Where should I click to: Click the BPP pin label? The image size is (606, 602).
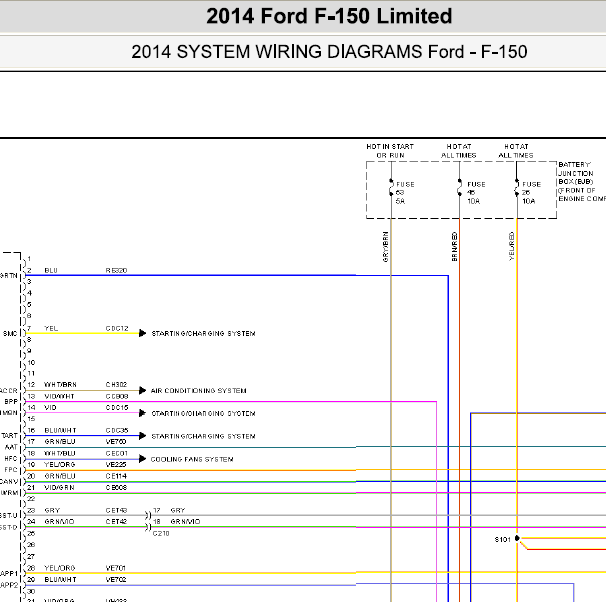tap(11, 402)
